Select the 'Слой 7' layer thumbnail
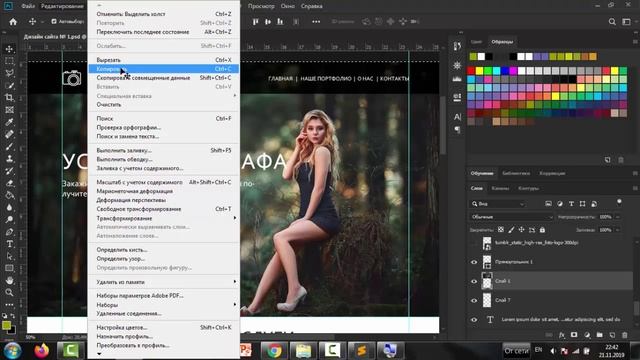This screenshot has width=640, height=360. point(487,300)
